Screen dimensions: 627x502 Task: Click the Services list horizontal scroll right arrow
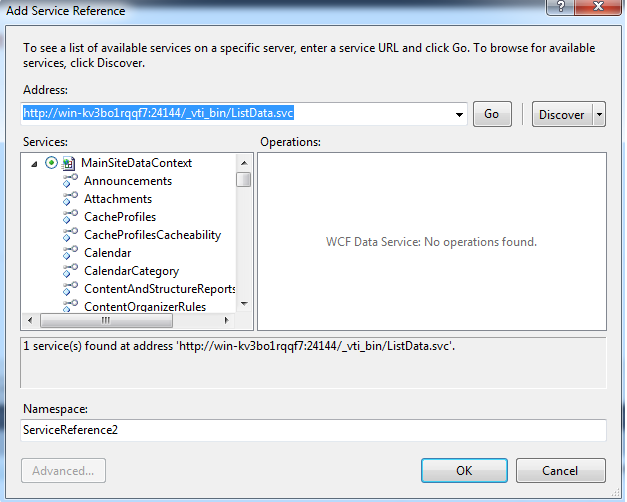(227, 321)
